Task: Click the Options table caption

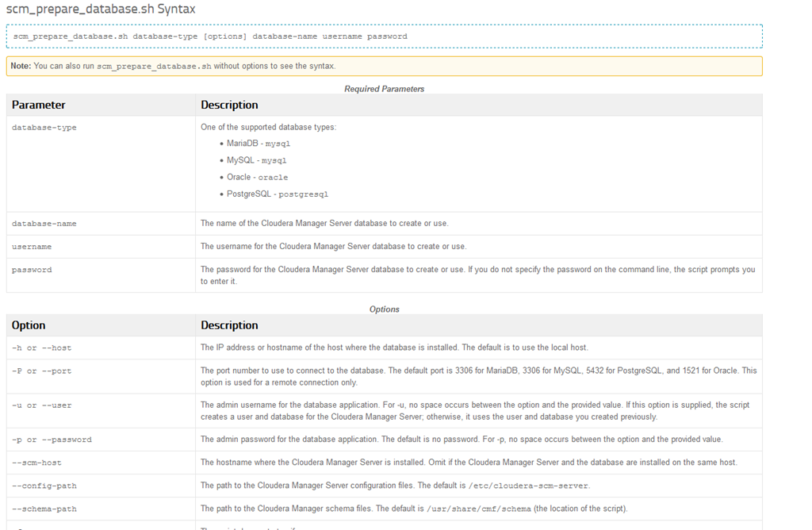Action: [384, 309]
